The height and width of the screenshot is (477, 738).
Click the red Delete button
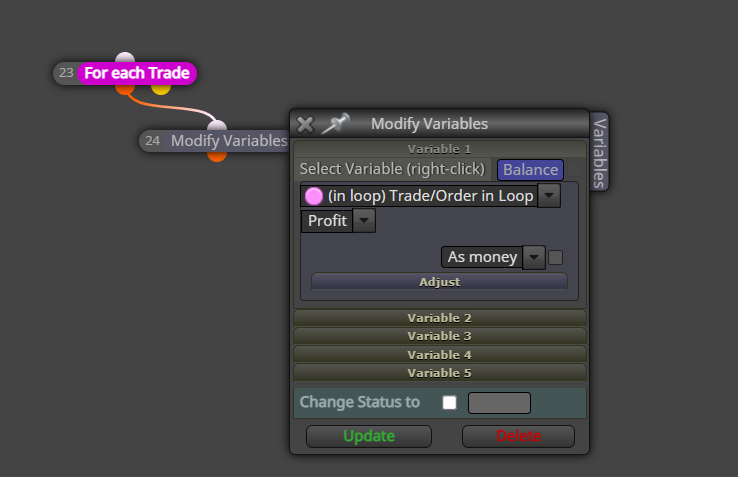(x=518, y=436)
